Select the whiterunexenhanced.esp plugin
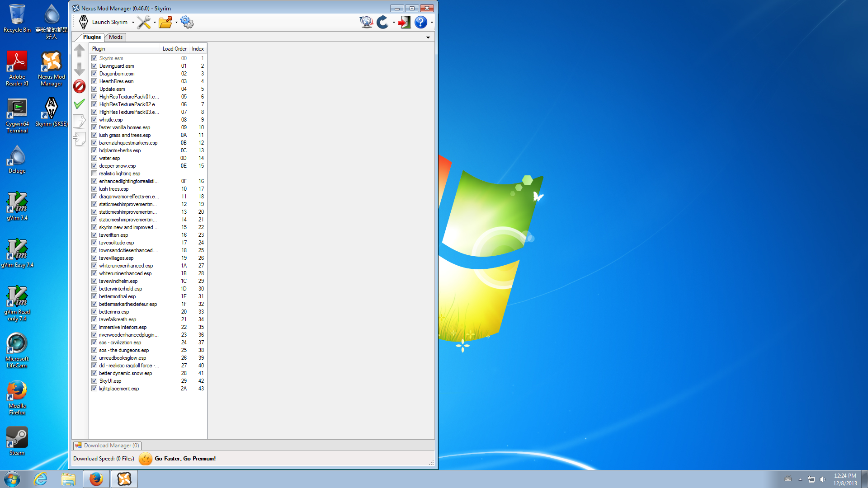Viewport: 868px width, 488px height. pyautogui.click(x=148, y=266)
